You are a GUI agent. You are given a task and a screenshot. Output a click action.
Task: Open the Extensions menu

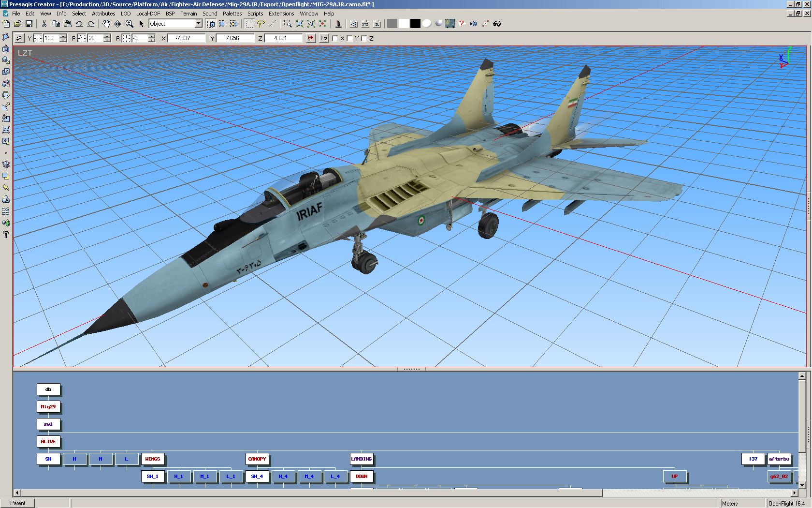coord(281,14)
